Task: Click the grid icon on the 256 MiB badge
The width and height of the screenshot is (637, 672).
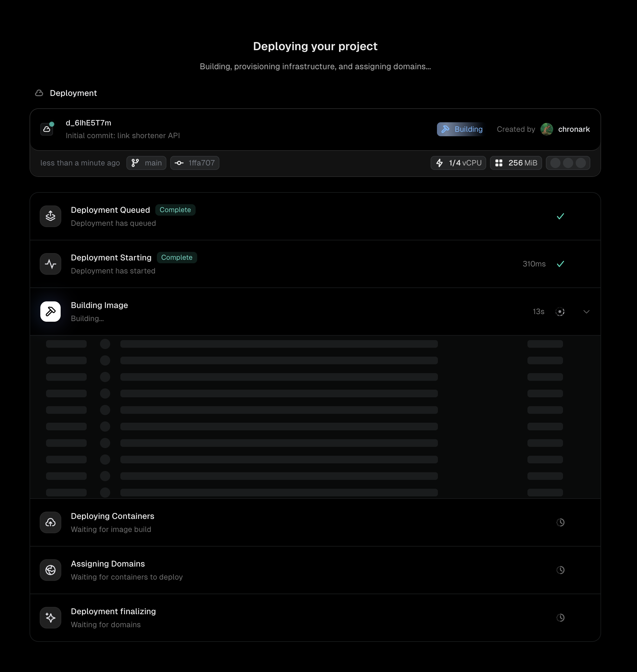Action: click(499, 163)
